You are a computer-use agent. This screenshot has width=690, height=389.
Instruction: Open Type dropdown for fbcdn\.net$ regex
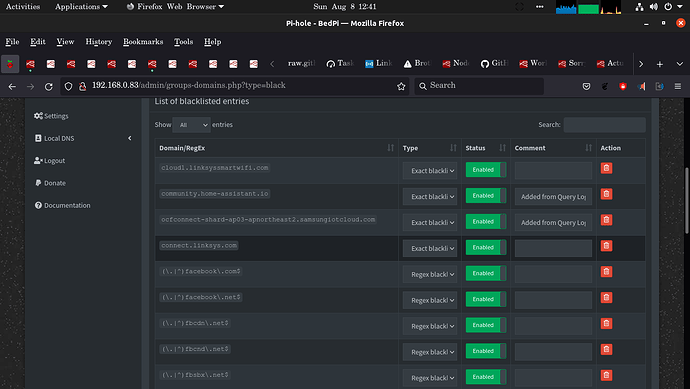(x=430, y=327)
